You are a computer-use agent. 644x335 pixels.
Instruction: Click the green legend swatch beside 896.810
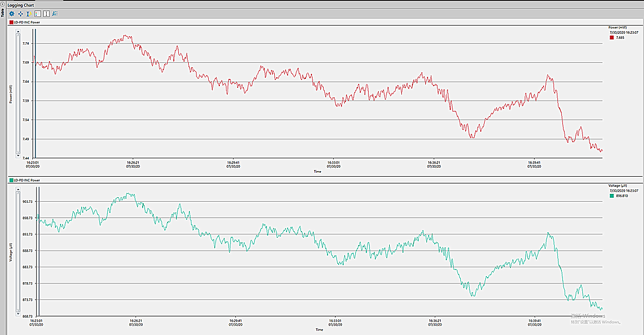tap(611, 196)
